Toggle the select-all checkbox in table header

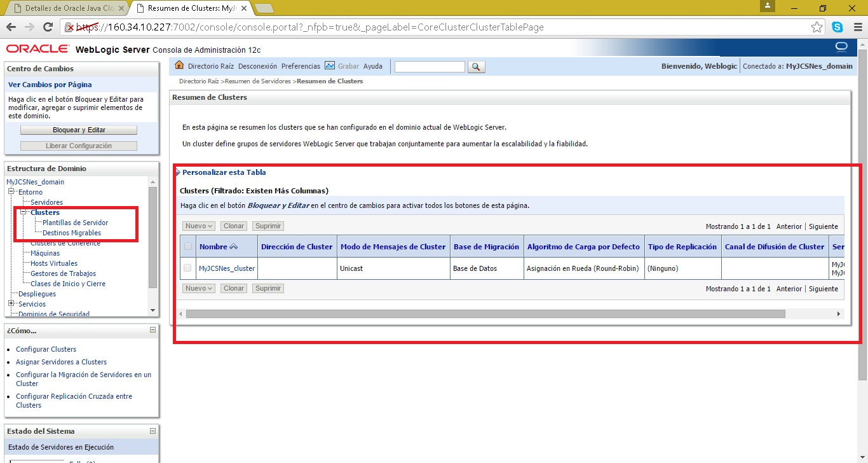[x=187, y=246]
